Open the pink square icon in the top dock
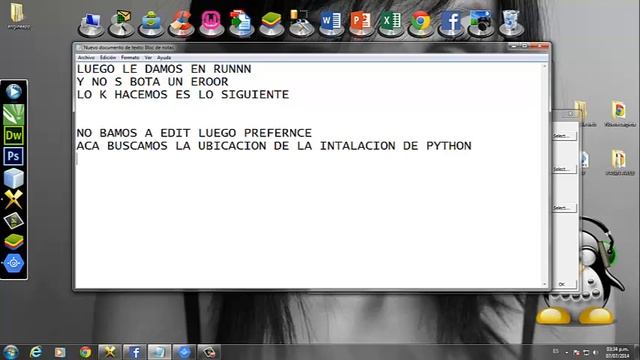This screenshot has width=640, height=360. click(211, 23)
